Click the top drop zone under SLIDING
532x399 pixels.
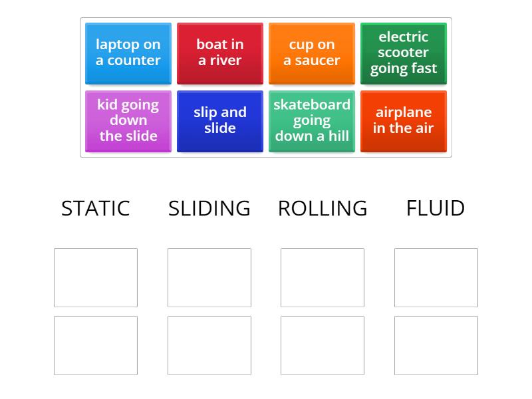point(209,277)
